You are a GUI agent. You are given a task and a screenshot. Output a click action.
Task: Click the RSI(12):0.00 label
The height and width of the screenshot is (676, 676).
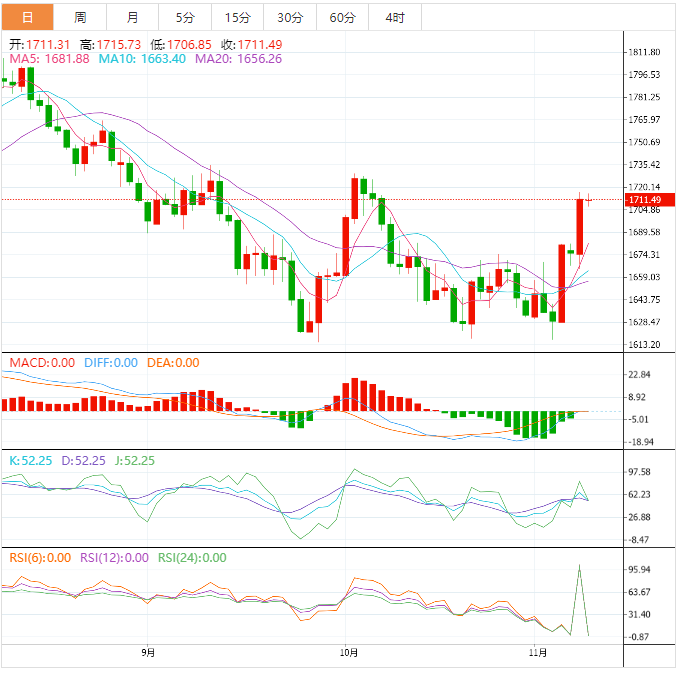[x=114, y=557]
